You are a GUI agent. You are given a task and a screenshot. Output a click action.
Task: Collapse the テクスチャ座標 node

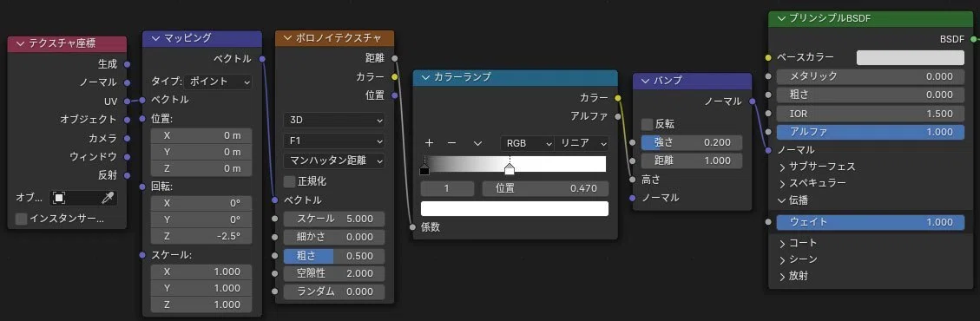(x=20, y=43)
